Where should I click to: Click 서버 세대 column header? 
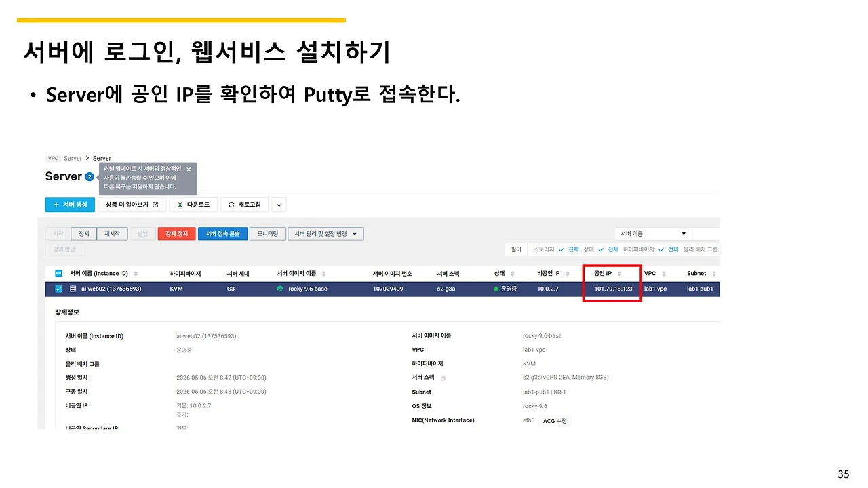(238, 274)
